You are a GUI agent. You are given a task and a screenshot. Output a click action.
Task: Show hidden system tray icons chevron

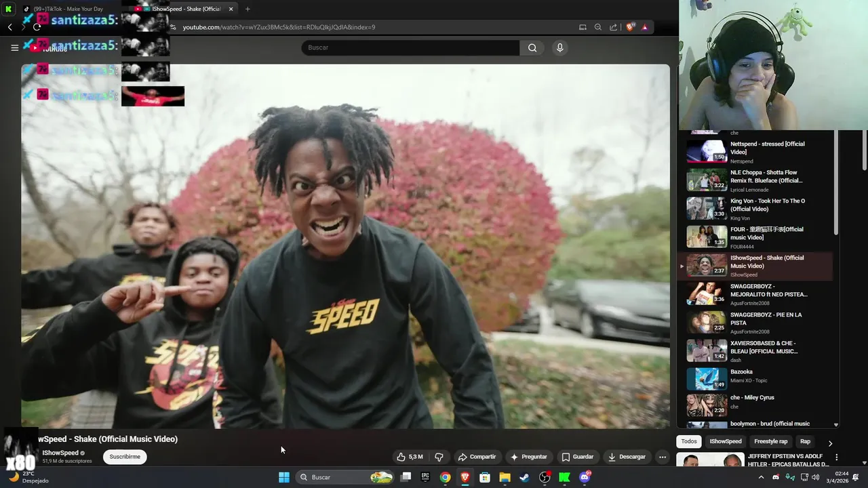tap(761, 477)
